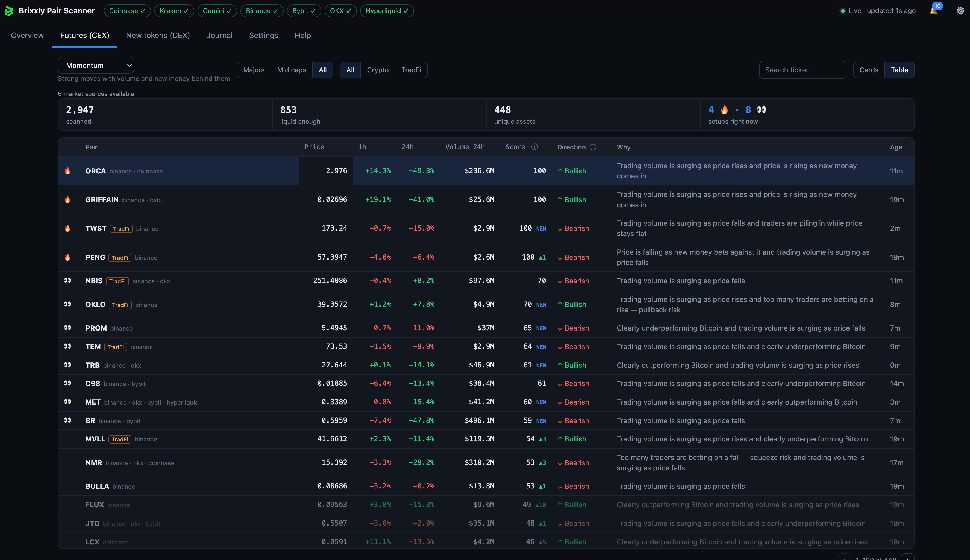Click the eyes icon on the MET row
The image size is (970, 560).
point(68,402)
